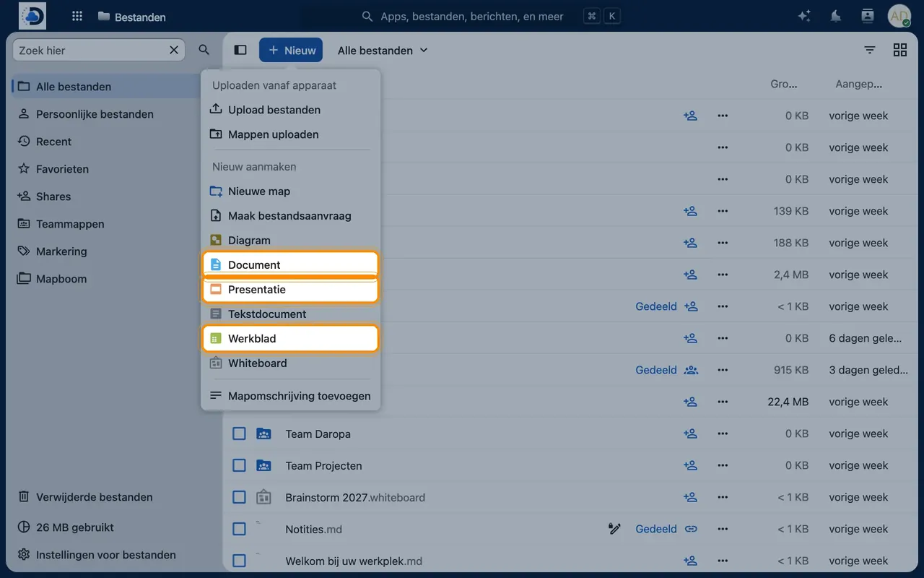Click Team Daropa folder icon
Image resolution: width=924 pixels, height=578 pixels.
(x=263, y=433)
